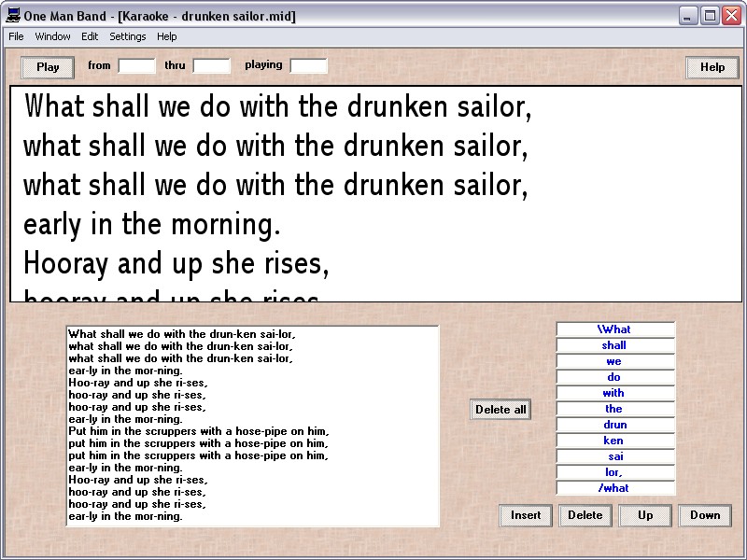Maximize the One Man Band window

coord(710,16)
